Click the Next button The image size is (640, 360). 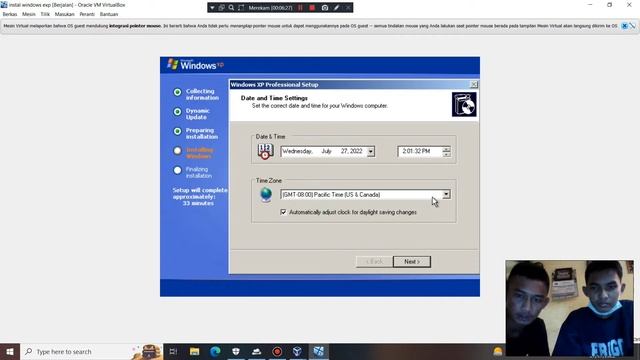(411, 262)
